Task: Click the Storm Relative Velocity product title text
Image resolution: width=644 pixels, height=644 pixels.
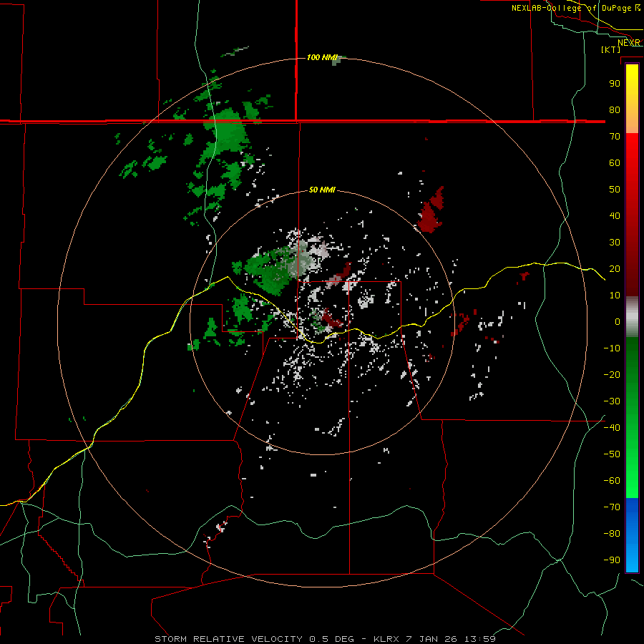Action: coord(325,639)
